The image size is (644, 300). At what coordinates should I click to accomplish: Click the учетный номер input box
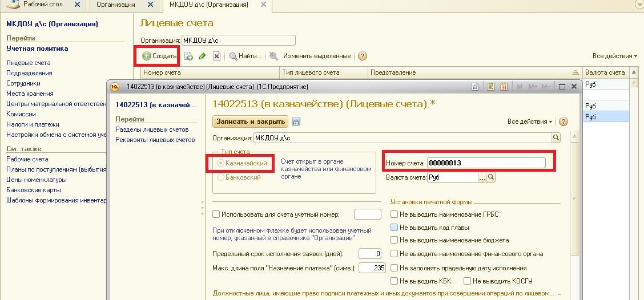point(368,214)
